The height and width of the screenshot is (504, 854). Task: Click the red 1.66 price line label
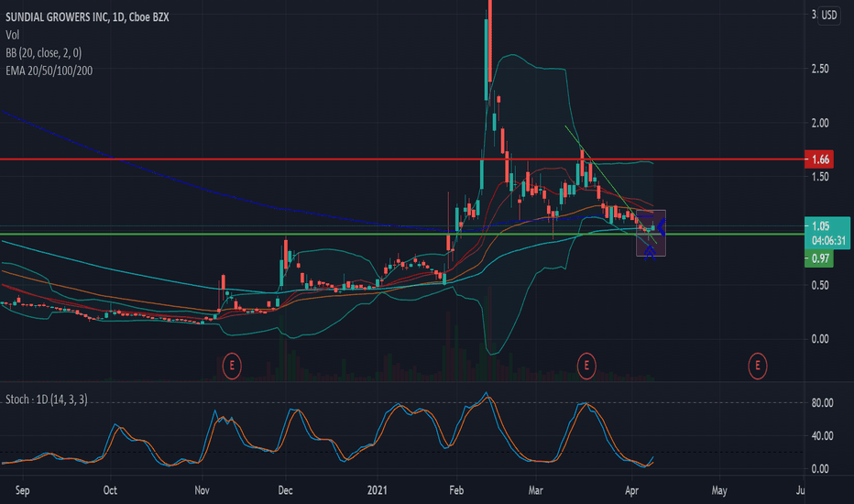tap(820, 159)
